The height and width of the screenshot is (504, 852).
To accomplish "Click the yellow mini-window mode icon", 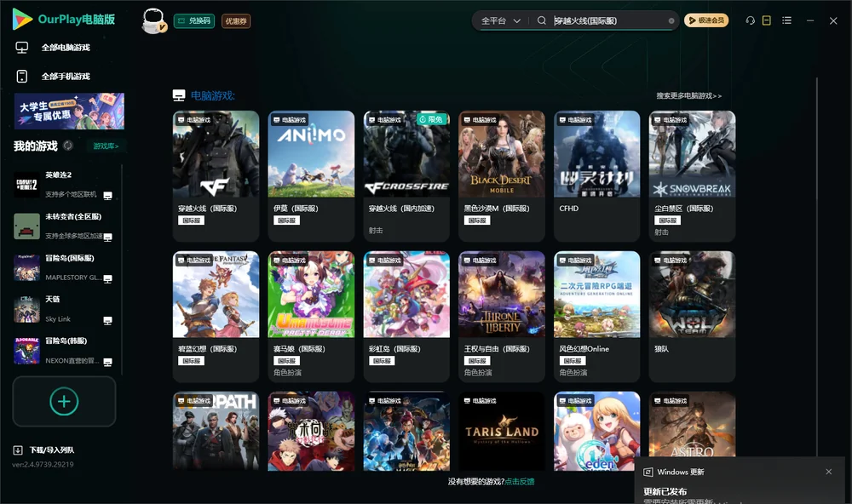I will click(x=767, y=20).
